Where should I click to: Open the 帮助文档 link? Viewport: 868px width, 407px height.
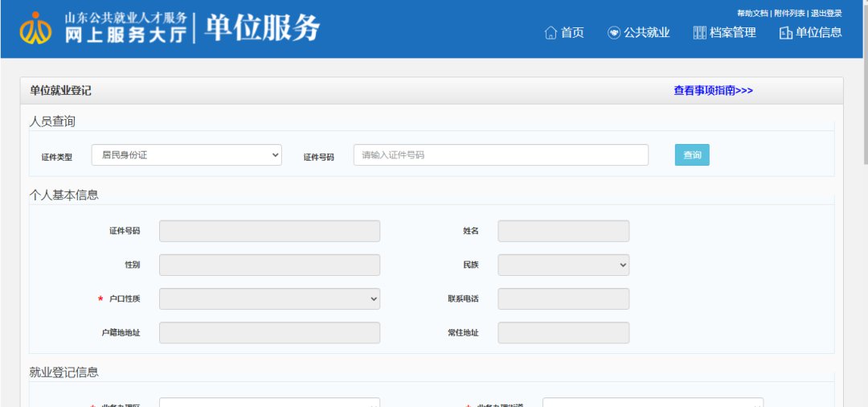click(752, 14)
